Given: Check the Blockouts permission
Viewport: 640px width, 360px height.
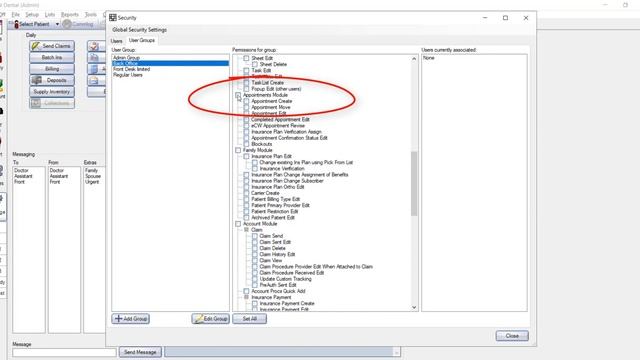Looking at the screenshot, I should click(246, 144).
